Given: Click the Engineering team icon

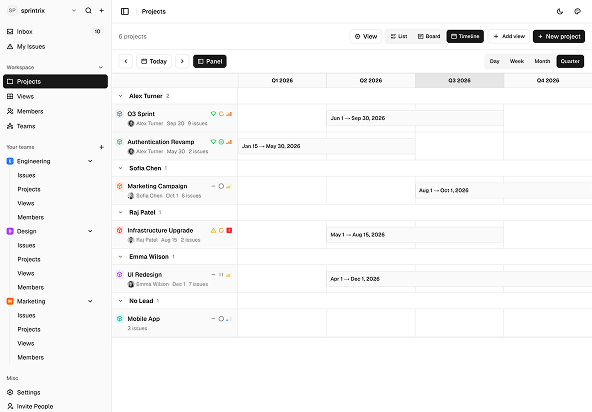Looking at the screenshot, I should click(10, 161).
